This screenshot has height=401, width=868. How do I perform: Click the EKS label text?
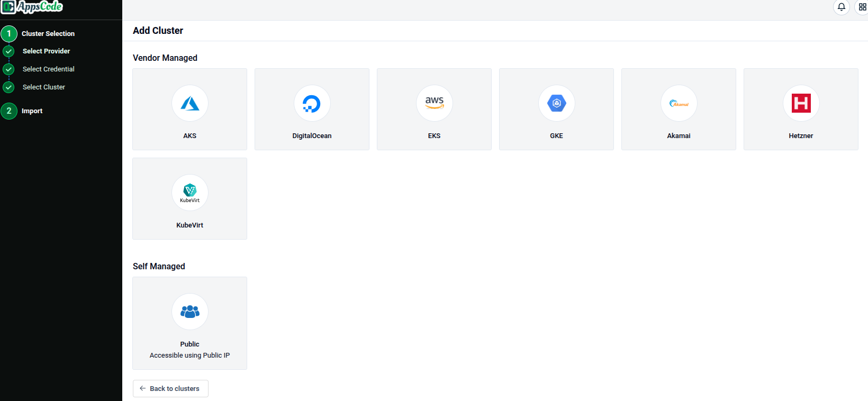coord(435,136)
